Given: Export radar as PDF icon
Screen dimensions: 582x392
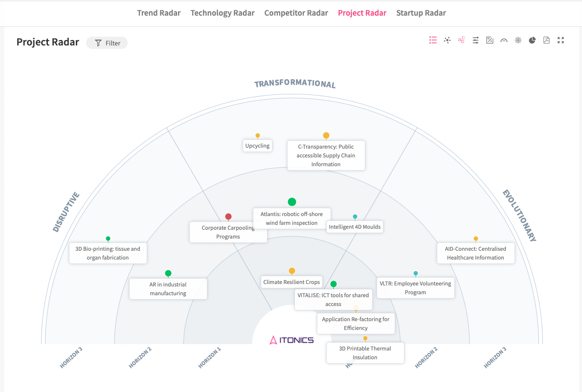Looking at the screenshot, I should pos(546,40).
